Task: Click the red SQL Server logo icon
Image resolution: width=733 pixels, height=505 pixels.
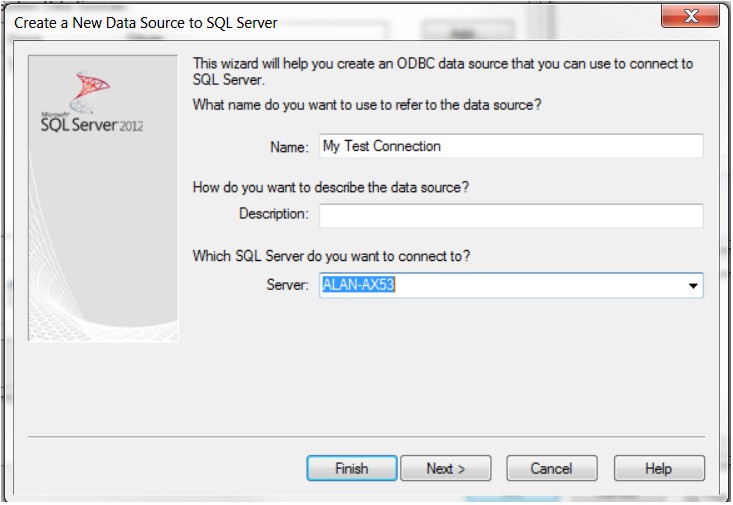Action: tap(90, 91)
